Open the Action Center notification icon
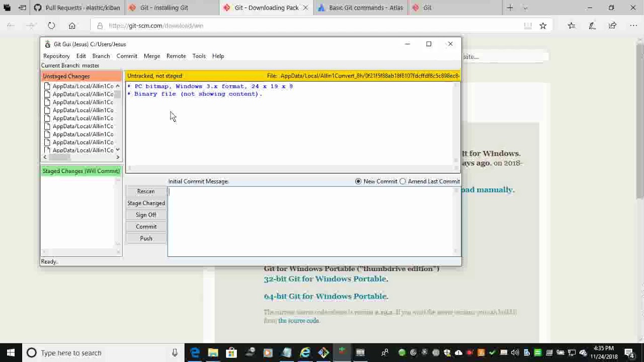The image size is (644, 362). 629,353
